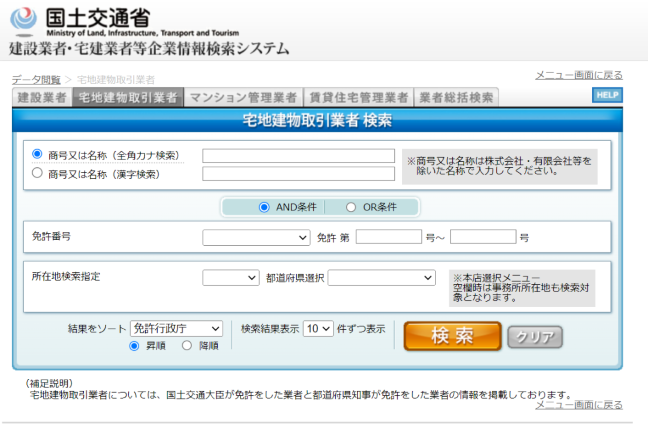The height and width of the screenshot is (424, 648).
Task: Open the 賃貸住宅管理業者 tab
Action: 358,97
